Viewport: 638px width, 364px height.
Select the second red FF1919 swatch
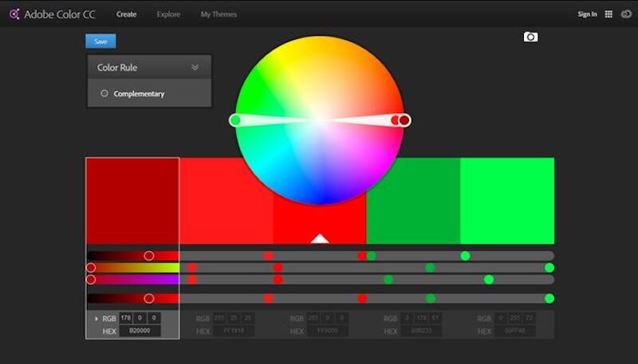click(226, 201)
